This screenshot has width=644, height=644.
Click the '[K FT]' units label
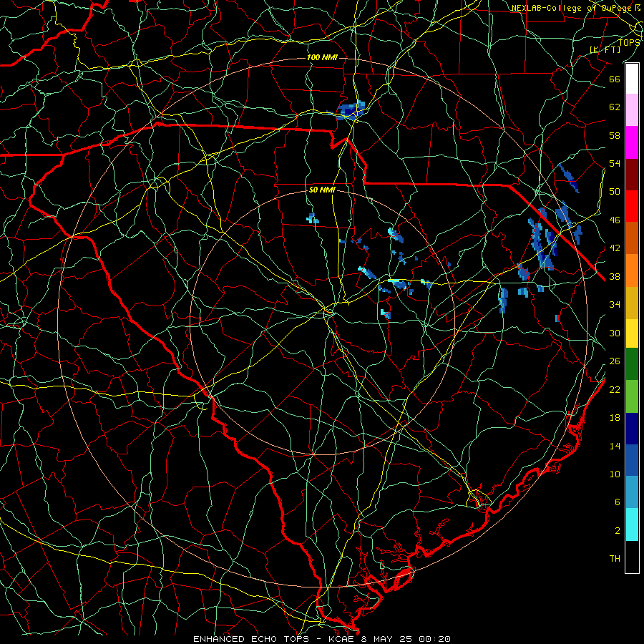coord(605,49)
